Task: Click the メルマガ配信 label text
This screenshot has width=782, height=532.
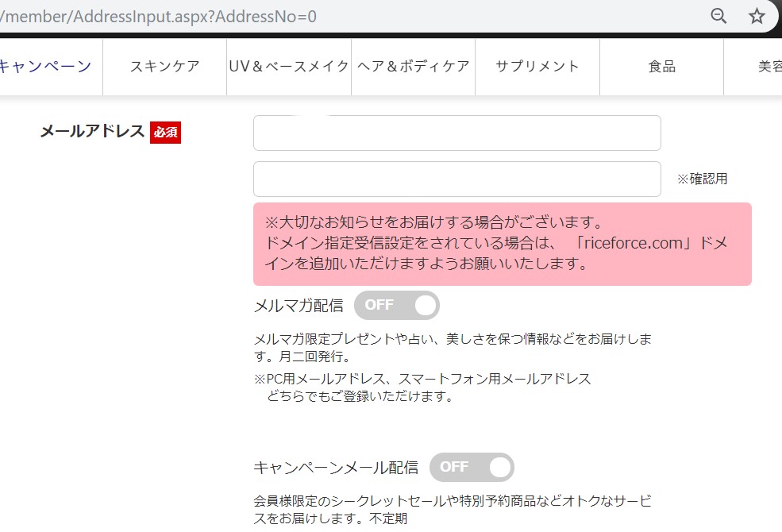Action: (299, 306)
